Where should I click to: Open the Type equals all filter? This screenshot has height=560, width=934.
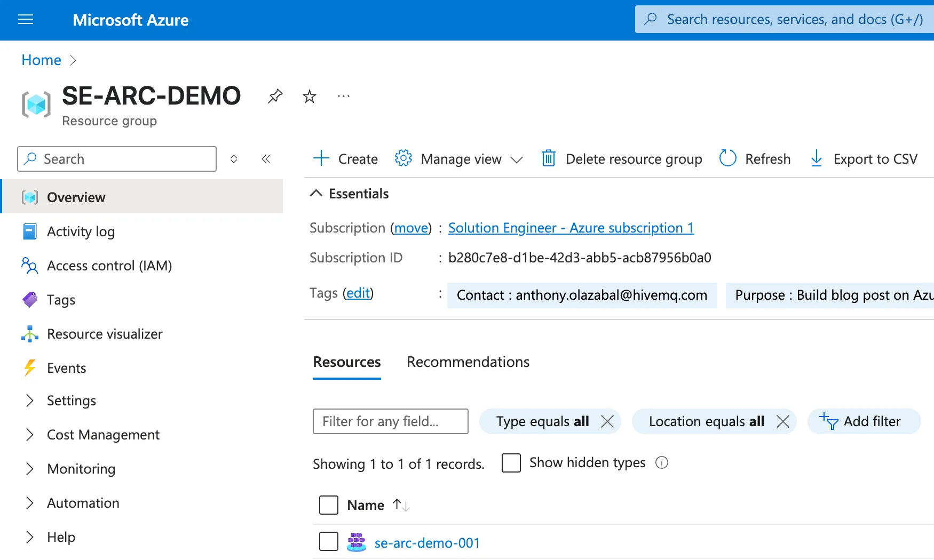coord(542,421)
